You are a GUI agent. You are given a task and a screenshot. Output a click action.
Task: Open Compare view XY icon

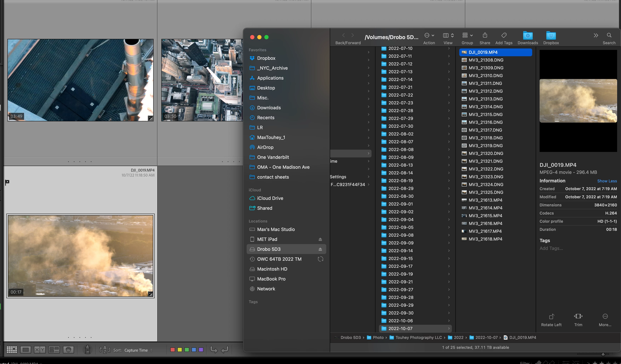coord(40,350)
